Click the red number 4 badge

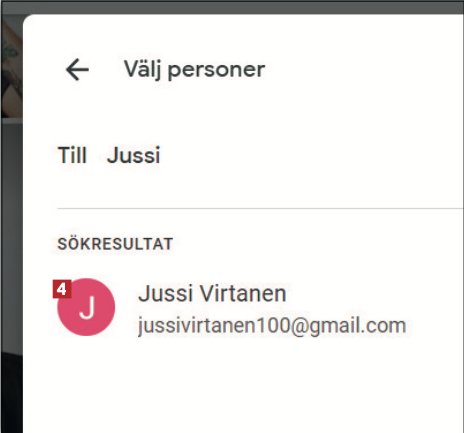pyautogui.click(x=62, y=289)
